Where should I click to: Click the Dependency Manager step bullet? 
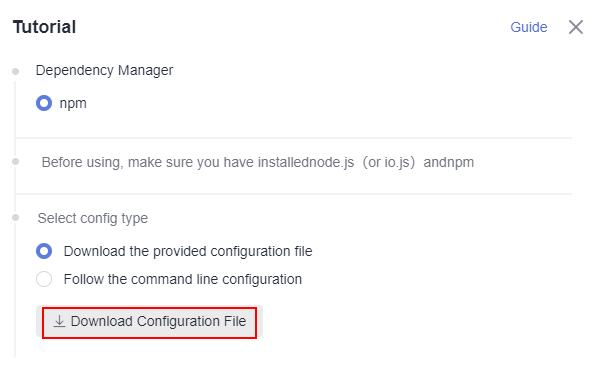[15, 71]
